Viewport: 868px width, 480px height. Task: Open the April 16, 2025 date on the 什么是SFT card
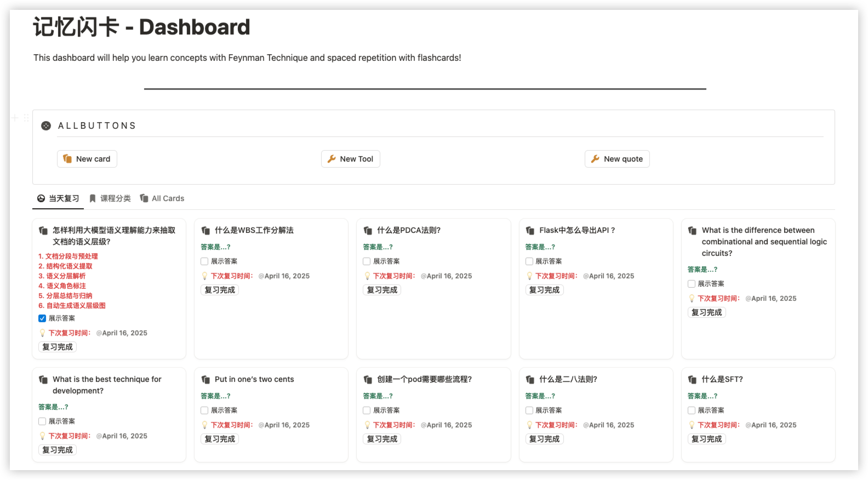click(x=773, y=425)
